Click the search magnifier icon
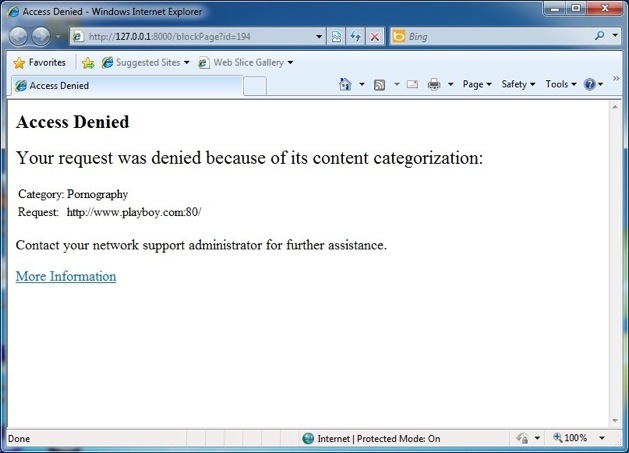The height and width of the screenshot is (453, 629). tap(599, 36)
